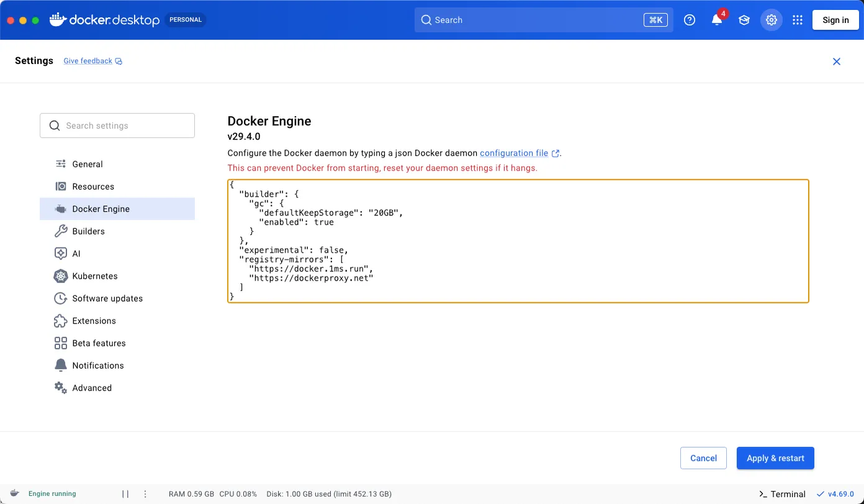
Task: Open the Terminal from status bar
Action: tap(782, 494)
